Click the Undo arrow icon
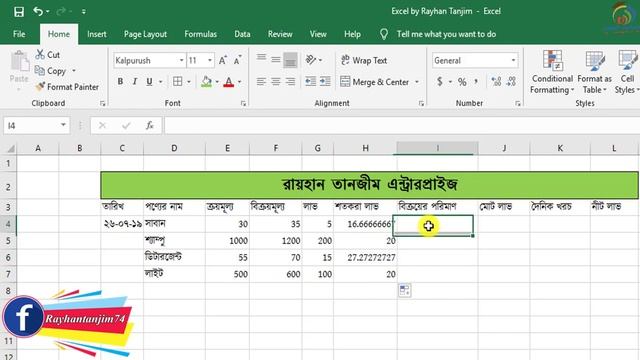This screenshot has width=640, height=360. (38, 11)
